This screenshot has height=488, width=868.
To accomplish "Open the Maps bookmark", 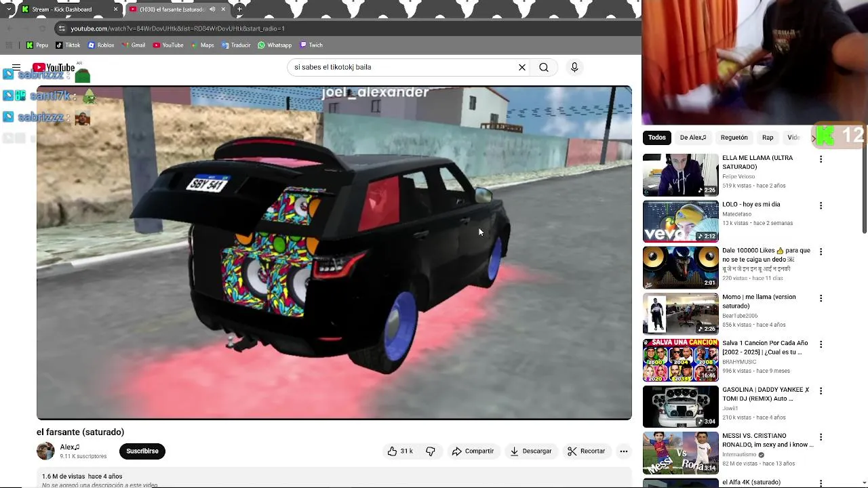I will point(203,45).
